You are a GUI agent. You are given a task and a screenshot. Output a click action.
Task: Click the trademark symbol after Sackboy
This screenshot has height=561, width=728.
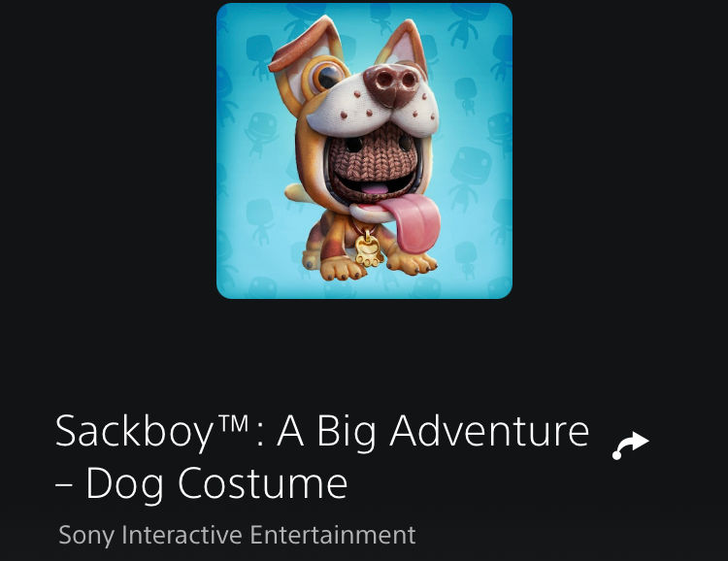point(233,424)
